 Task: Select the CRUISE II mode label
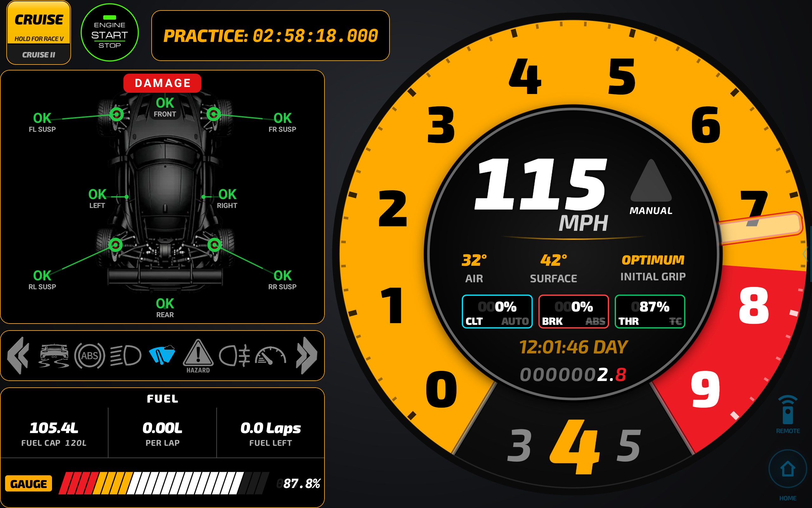[39, 55]
